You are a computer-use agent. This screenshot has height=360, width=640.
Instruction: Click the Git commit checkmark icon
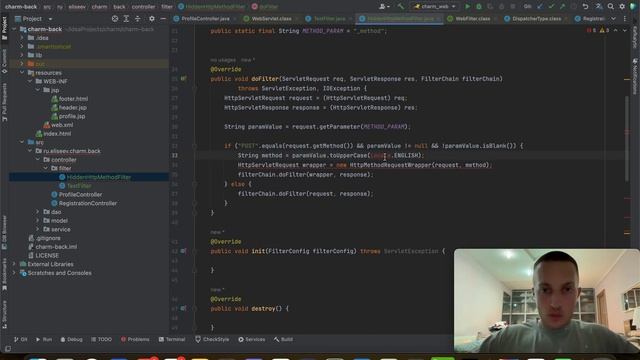(551, 7)
